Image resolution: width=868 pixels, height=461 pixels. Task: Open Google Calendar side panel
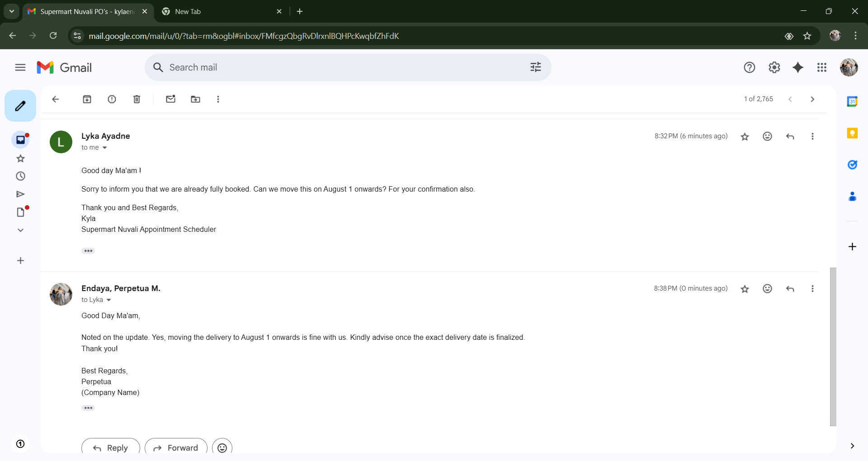click(x=852, y=102)
